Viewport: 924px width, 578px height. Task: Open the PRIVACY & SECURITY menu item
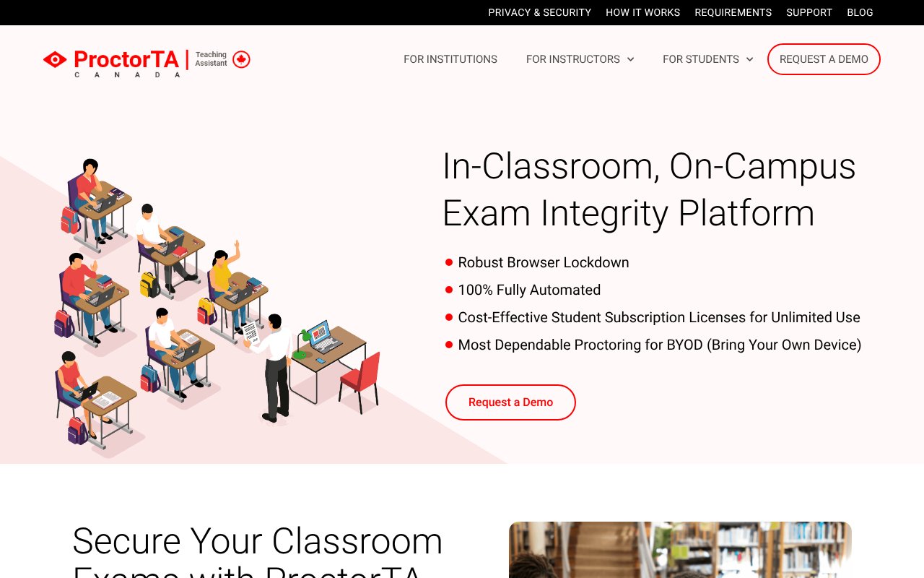[539, 12]
